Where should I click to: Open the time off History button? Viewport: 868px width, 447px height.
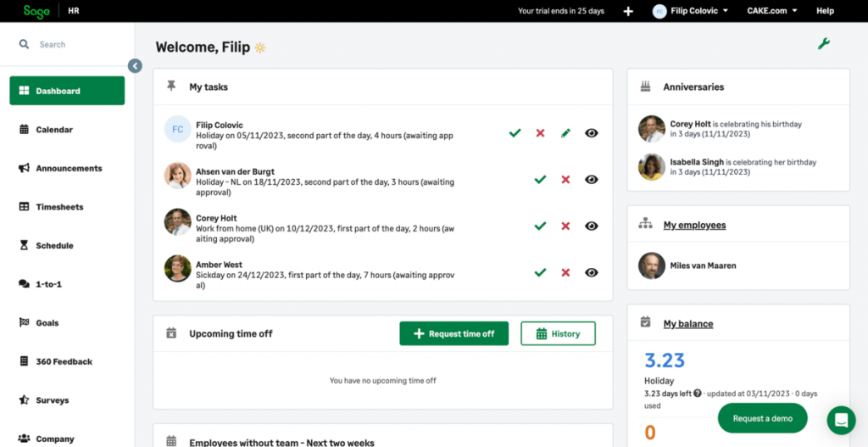pos(558,333)
